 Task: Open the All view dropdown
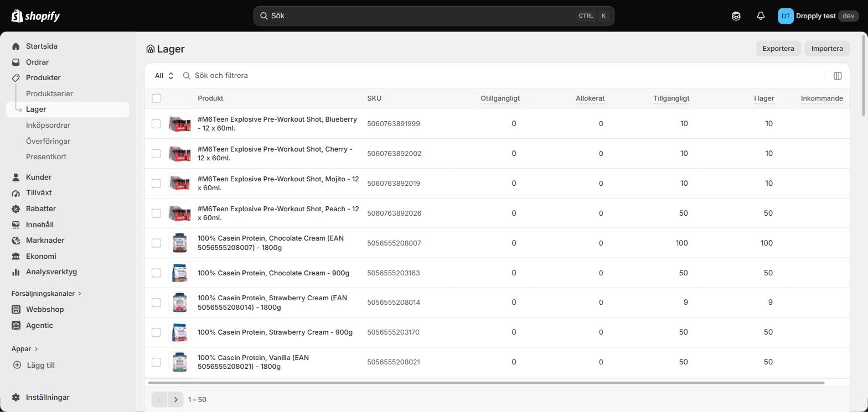(x=164, y=76)
